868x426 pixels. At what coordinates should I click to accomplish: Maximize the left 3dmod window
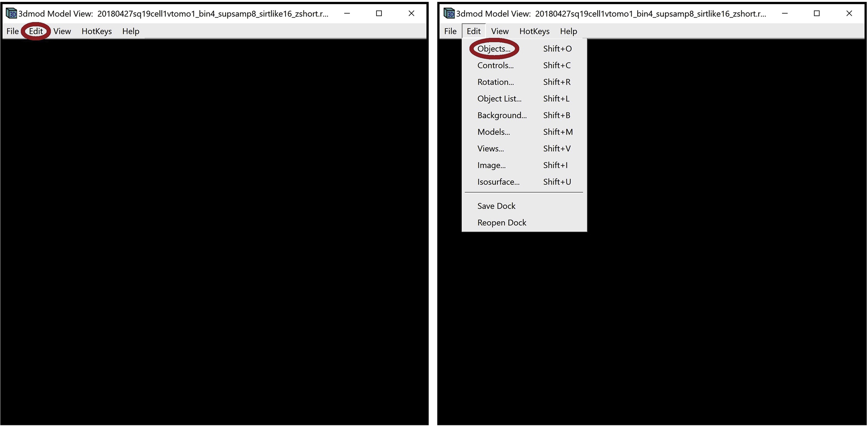click(x=379, y=14)
